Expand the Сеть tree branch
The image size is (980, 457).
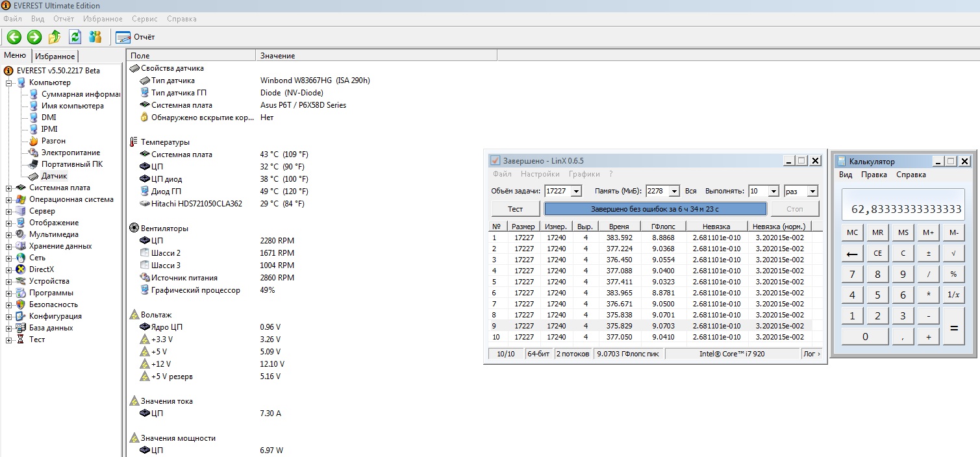(9, 258)
